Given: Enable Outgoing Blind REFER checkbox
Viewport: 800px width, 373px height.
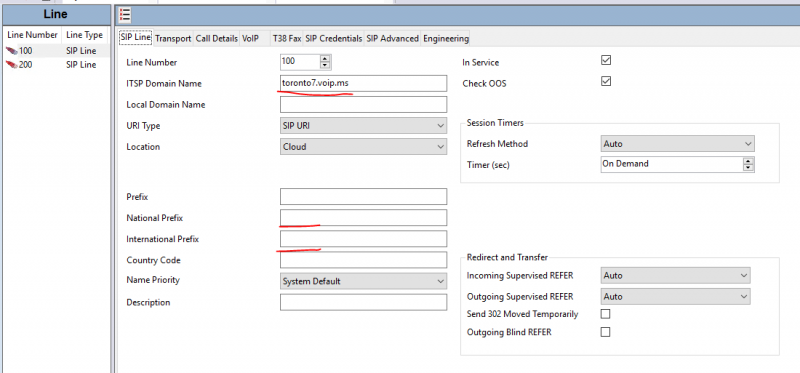Looking at the screenshot, I should 605,332.
